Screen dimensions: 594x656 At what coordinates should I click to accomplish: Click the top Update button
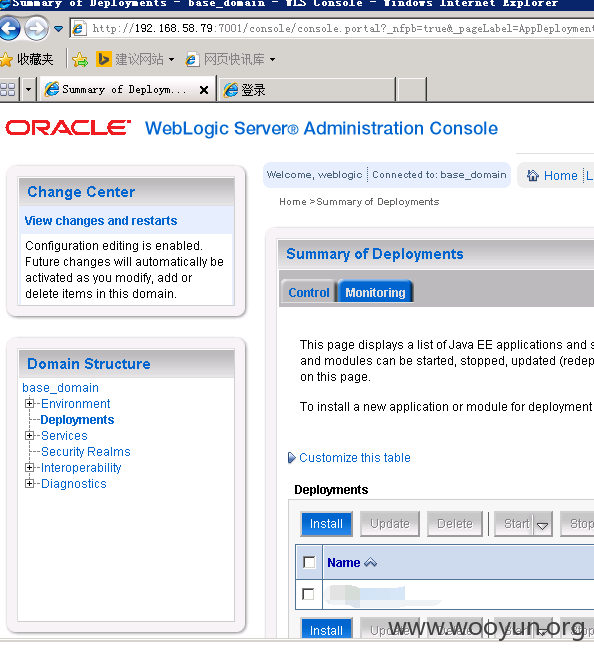coord(389,523)
